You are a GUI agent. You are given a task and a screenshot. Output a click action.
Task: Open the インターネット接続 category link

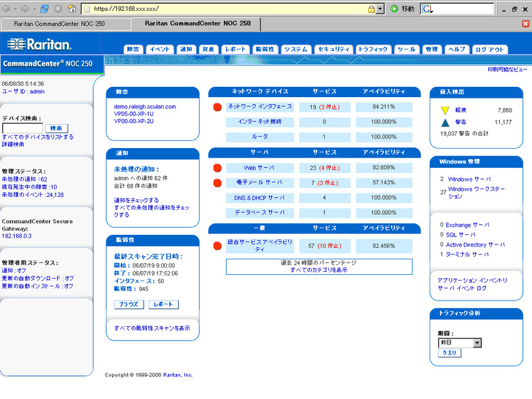(260, 122)
